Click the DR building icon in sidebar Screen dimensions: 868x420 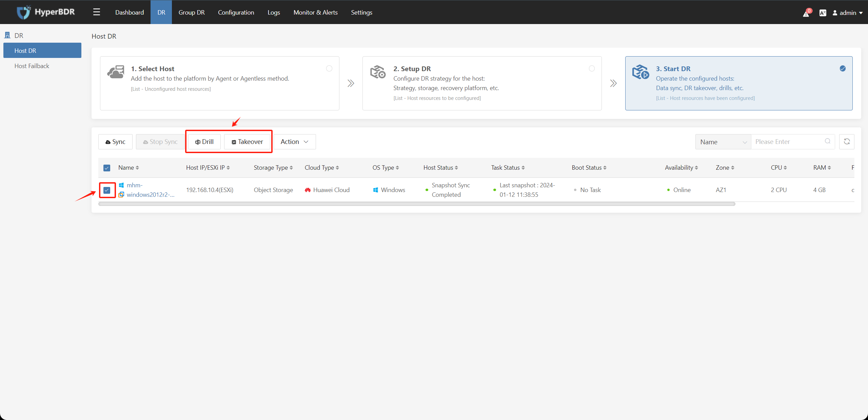[x=7, y=35]
